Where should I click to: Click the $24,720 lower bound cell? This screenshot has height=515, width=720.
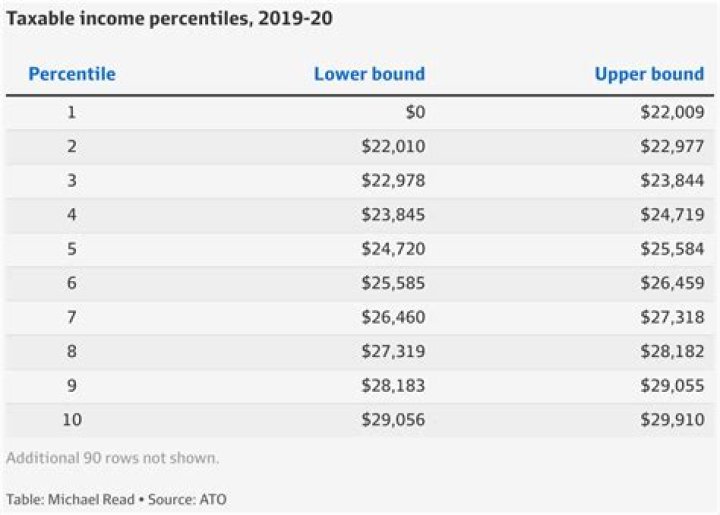(393, 249)
